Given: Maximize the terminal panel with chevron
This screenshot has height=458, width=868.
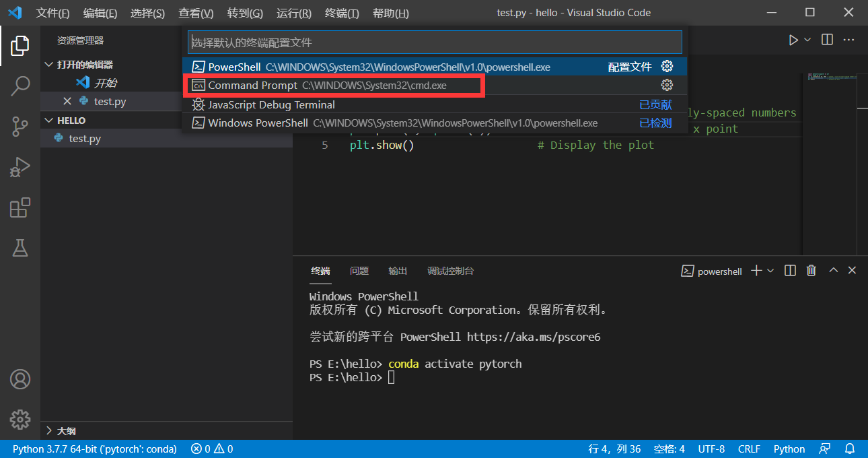Looking at the screenshot, I should [833, 270].
